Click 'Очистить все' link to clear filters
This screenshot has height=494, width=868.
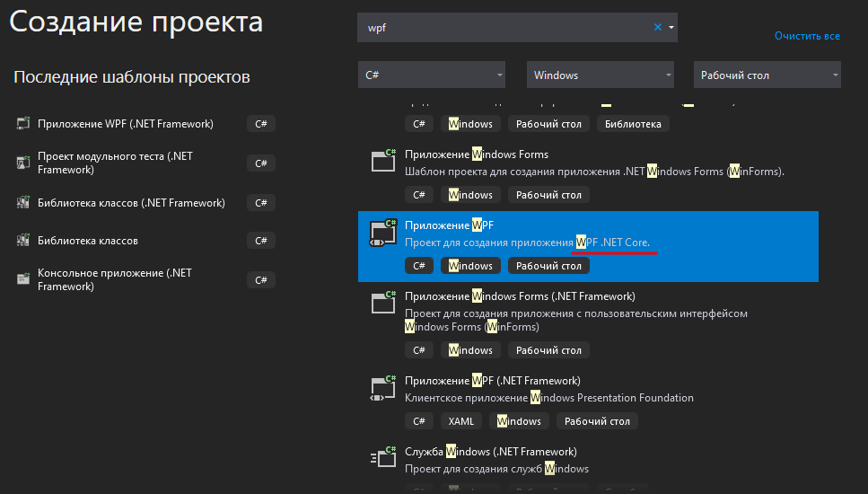807,36
